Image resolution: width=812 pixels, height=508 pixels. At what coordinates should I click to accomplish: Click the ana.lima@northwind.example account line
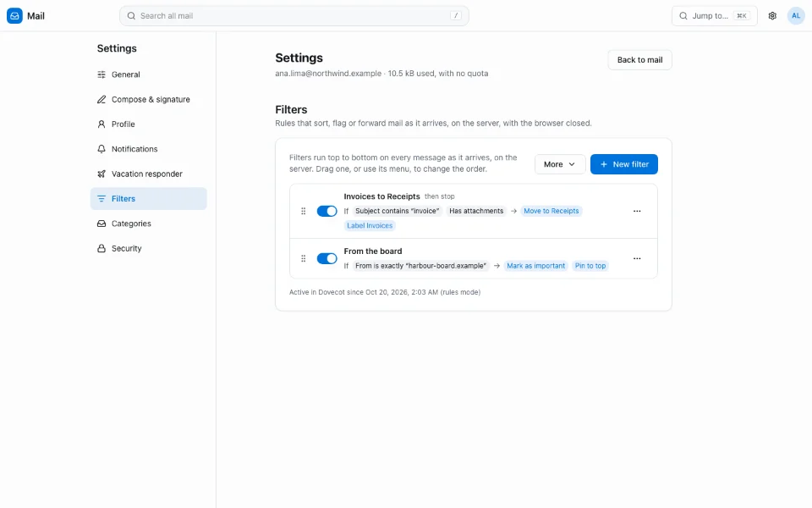[x=381, y=74]
